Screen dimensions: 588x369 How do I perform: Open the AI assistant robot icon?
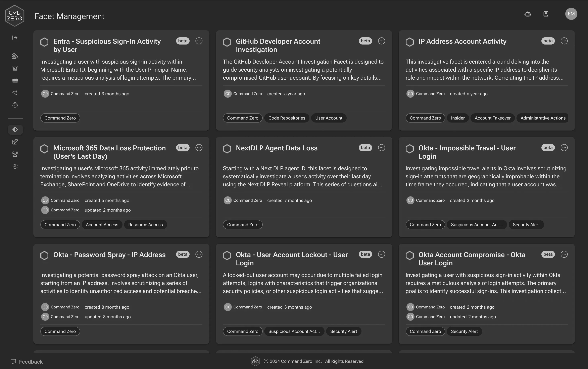(x=528, y=14)
